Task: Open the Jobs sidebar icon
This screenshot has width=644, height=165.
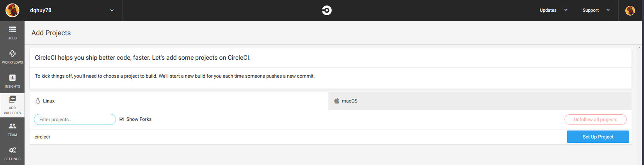Action: (x=12, y=30)
